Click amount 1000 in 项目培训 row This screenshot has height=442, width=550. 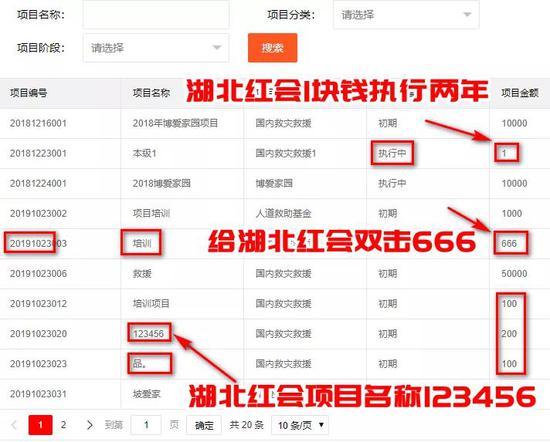[x=512, y=213]
